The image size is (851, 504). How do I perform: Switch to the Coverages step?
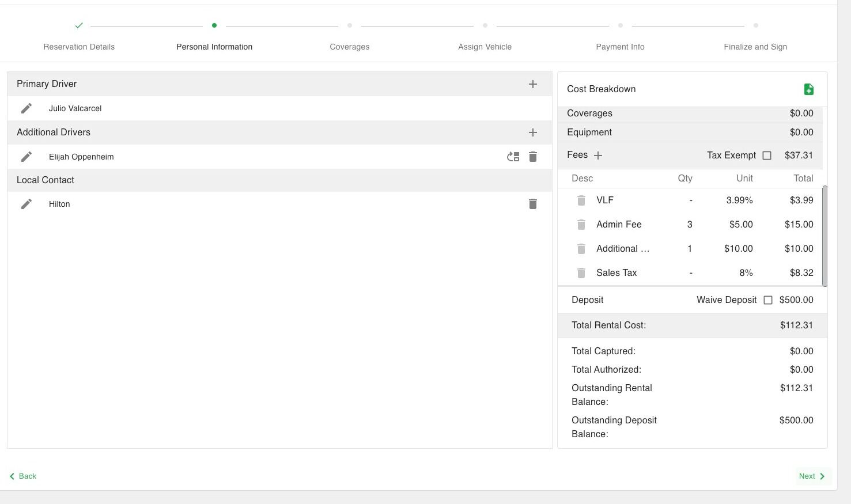[349, 47]
